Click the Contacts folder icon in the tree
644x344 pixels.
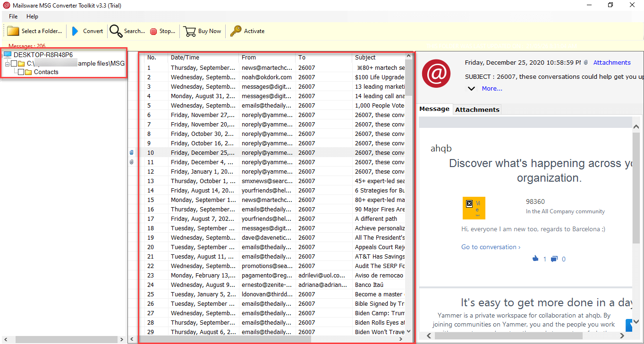[x=28, y=72]
